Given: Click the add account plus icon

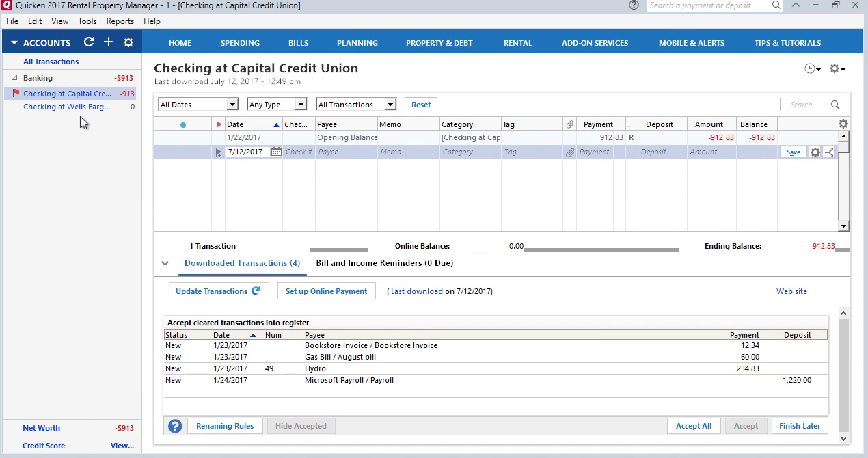Looking at the screenshot, I should click(108, 42).
